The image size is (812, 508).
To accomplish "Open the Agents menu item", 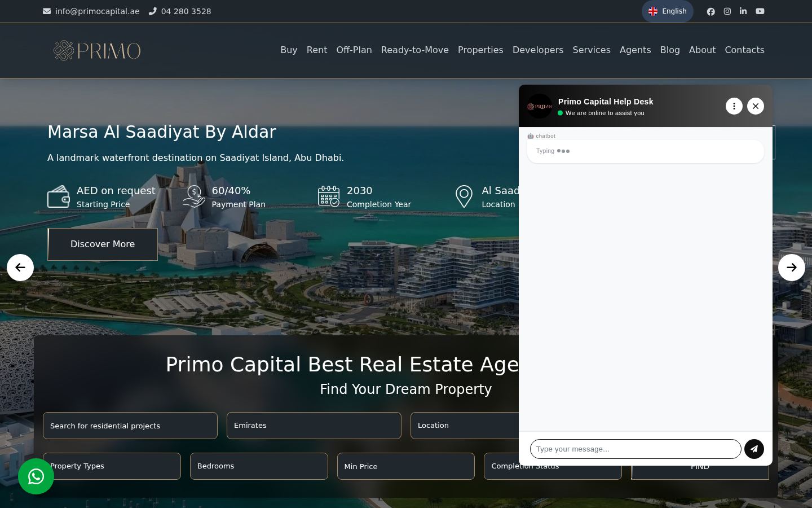I will pos(635,50).
